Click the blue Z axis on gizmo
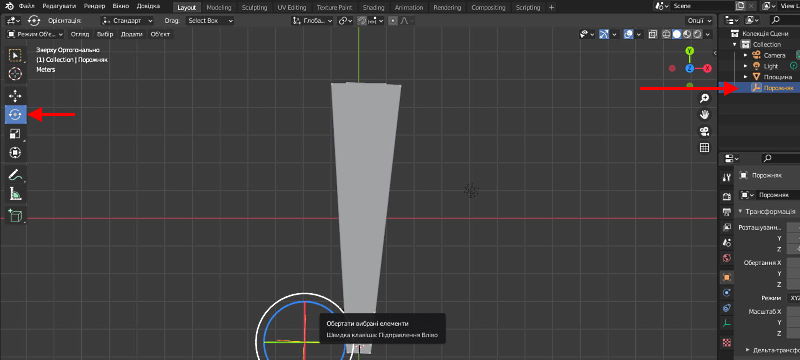Viewport: 800px width, 360px height. coord(689,68)
